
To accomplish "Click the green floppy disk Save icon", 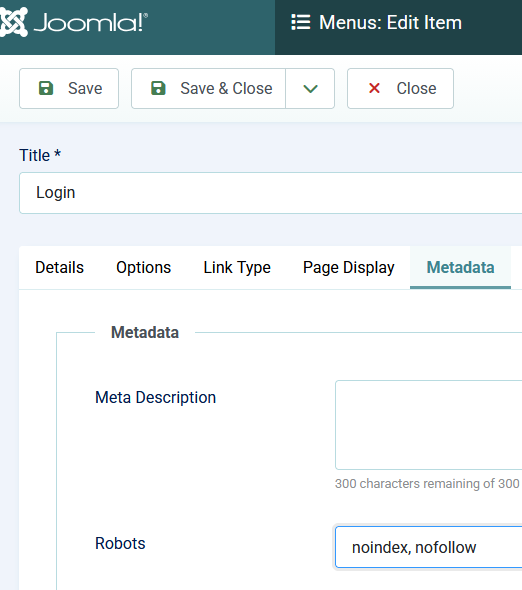I will click(x=46, y=88).
